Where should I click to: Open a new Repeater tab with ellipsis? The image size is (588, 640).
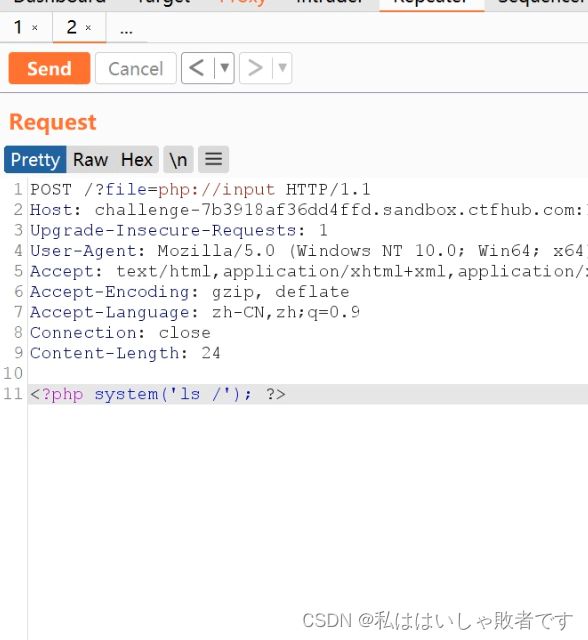pyautogui.click(x=126, y=29)
